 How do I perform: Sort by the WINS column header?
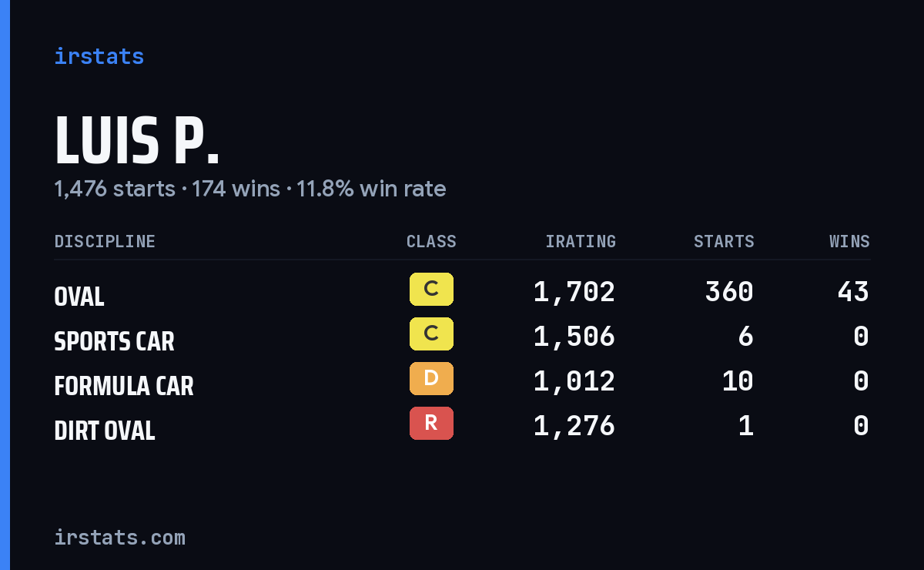tap(849, 242)
